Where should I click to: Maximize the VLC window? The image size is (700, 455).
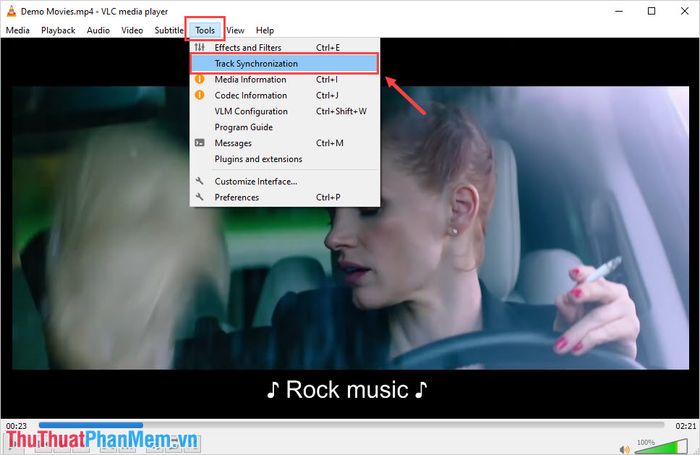652,11
